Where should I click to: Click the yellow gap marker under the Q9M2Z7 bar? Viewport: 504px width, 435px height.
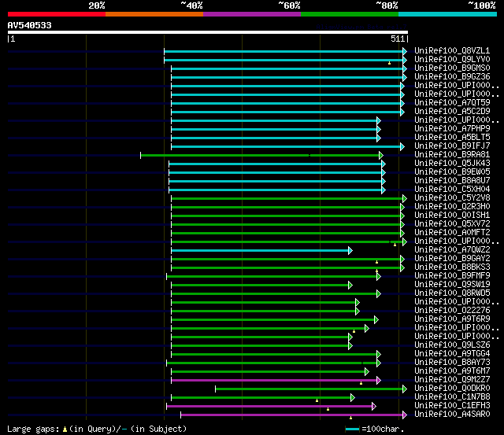pos(361,383)
